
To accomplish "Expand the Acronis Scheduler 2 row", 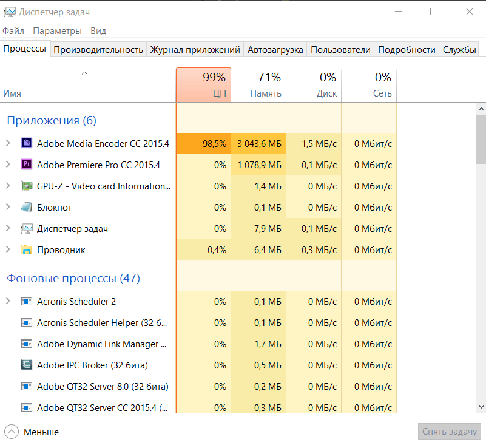I will pyautogui.click(x=8, y=301).
